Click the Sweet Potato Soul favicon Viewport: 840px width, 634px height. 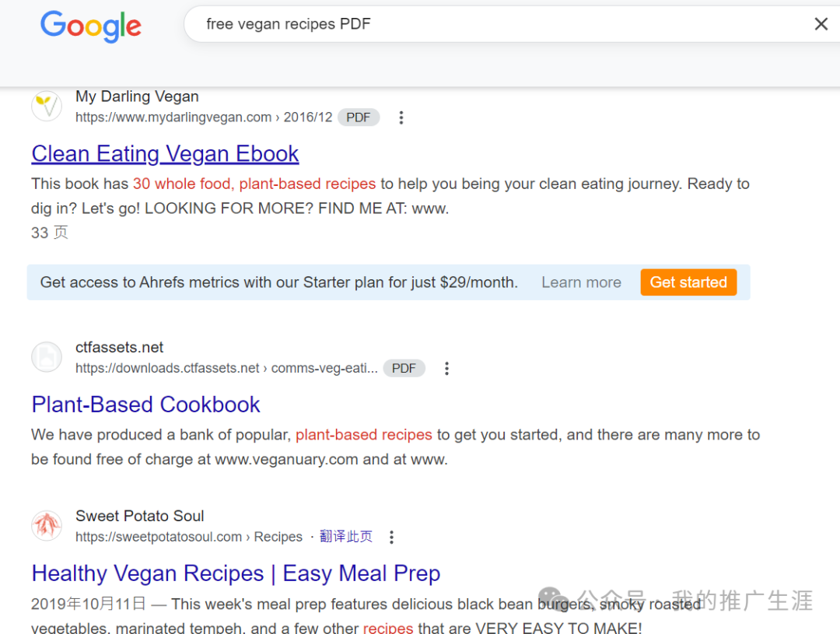pyautogui.click(x=47, y=525)
